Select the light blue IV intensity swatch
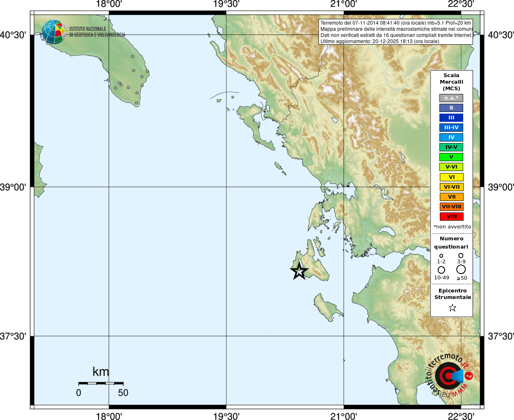The image size is (514, 420). coord(451,137)
